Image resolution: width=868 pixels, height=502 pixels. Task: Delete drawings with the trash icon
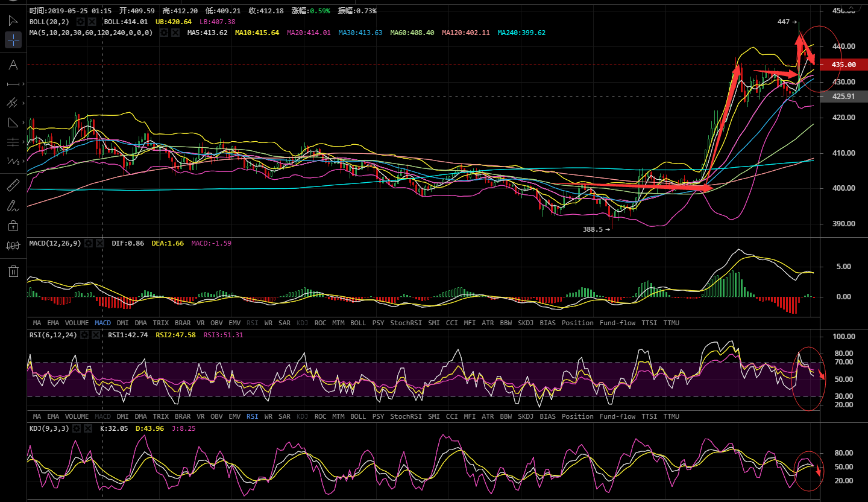click(x=13, y=271)
